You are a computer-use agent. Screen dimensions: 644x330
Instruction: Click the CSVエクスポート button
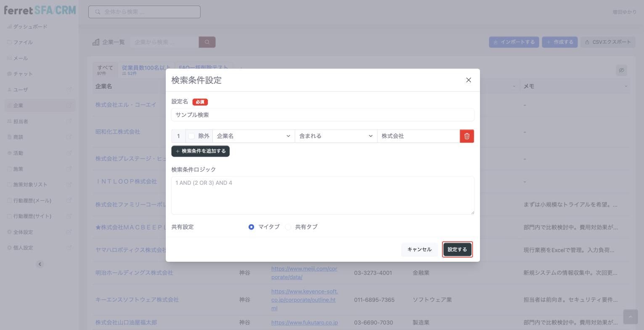click(608, 42)
